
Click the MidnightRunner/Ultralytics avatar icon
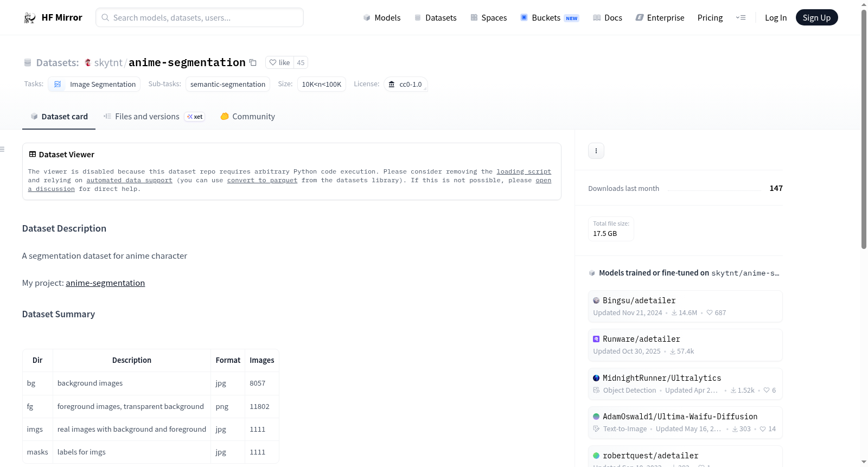[596, 378]
